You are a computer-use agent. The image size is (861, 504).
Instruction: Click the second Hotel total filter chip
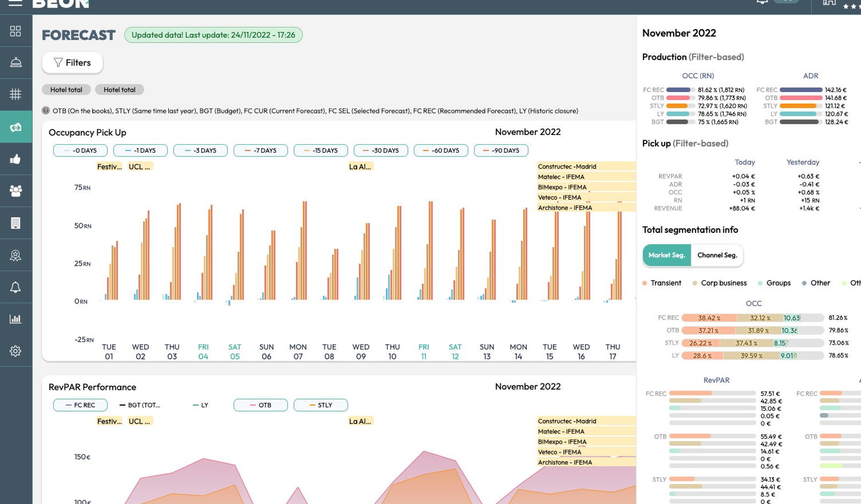[x=119, y=90]
